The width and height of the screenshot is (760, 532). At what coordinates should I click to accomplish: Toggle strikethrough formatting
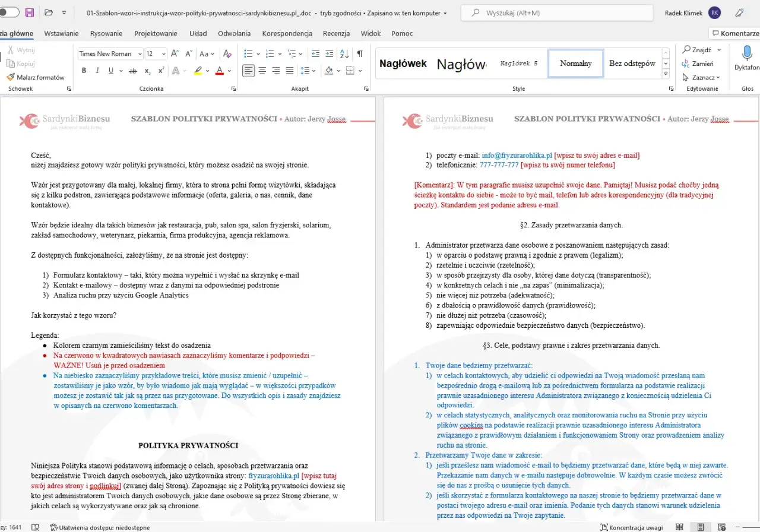pos(133,71)
